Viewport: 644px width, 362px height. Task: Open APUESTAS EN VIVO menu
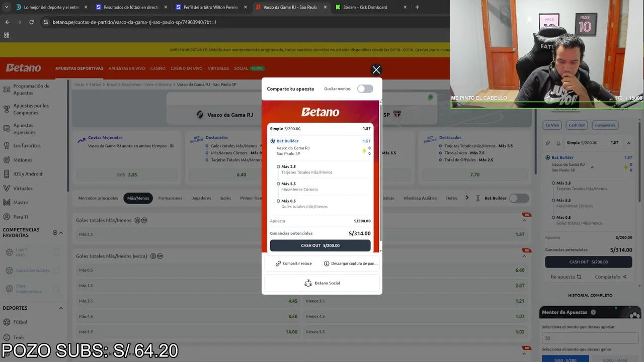click(x=127, y=68)
